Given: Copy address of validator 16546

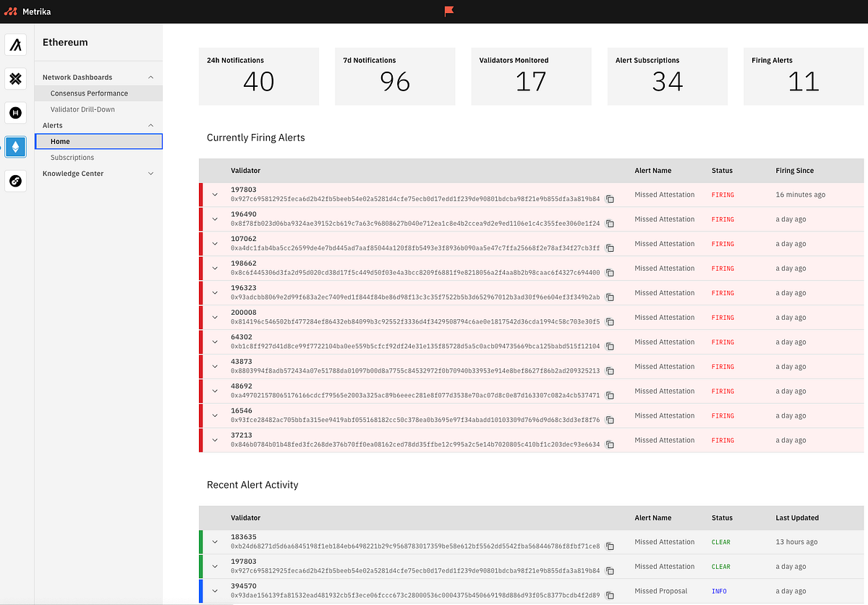Looking at the screenshot, I should (x=610, y=420).
